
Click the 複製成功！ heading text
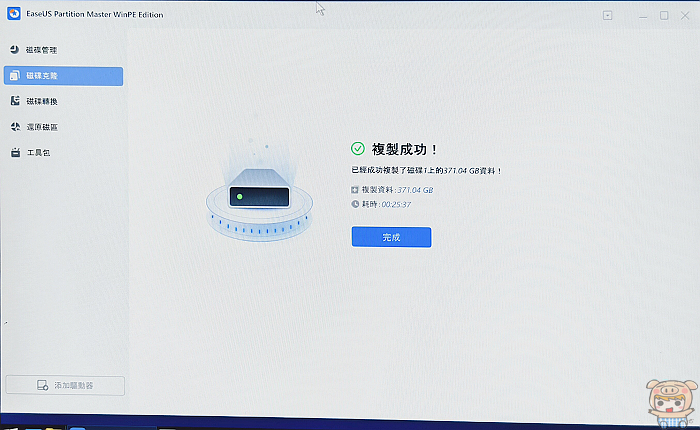point(405,149)
